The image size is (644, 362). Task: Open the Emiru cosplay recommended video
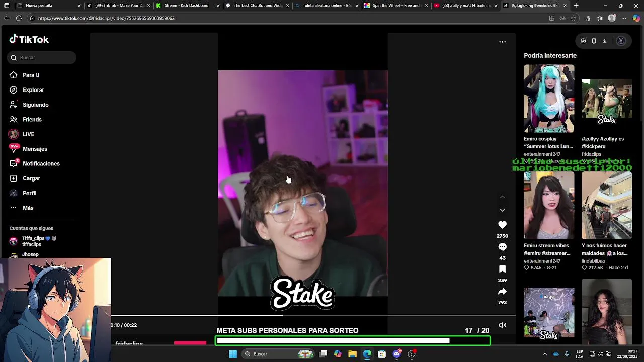click(548, 99)
